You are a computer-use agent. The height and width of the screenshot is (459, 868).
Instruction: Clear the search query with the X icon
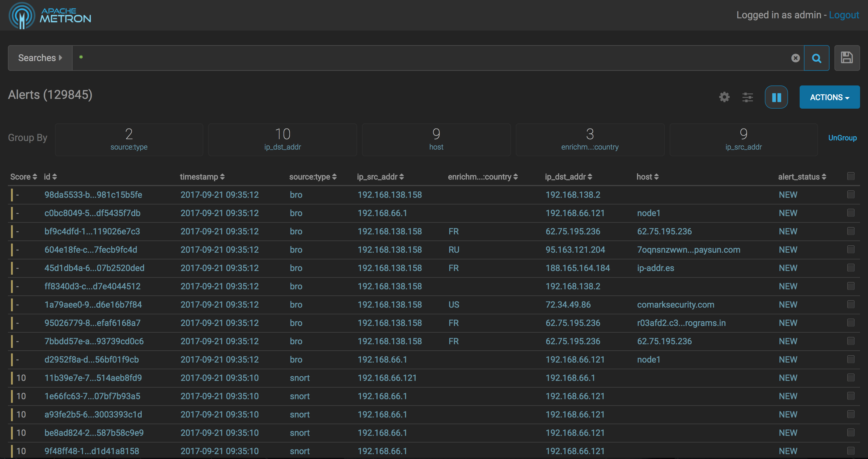[x=796, y=58]
